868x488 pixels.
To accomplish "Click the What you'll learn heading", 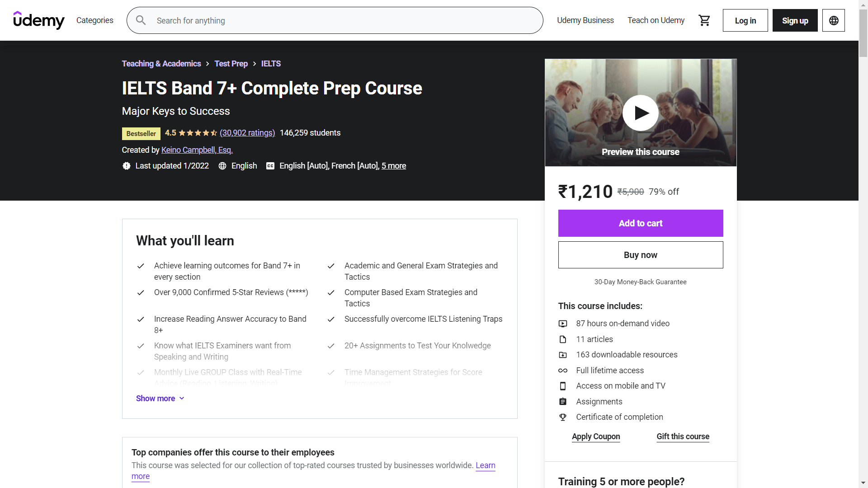I will click(x=185, y=241).
